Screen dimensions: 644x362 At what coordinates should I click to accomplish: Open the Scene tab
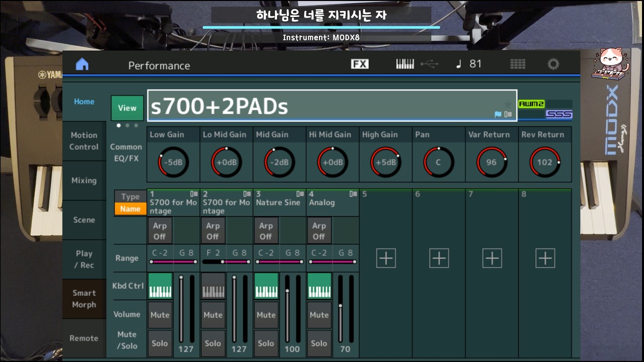[x=84, y=220]
